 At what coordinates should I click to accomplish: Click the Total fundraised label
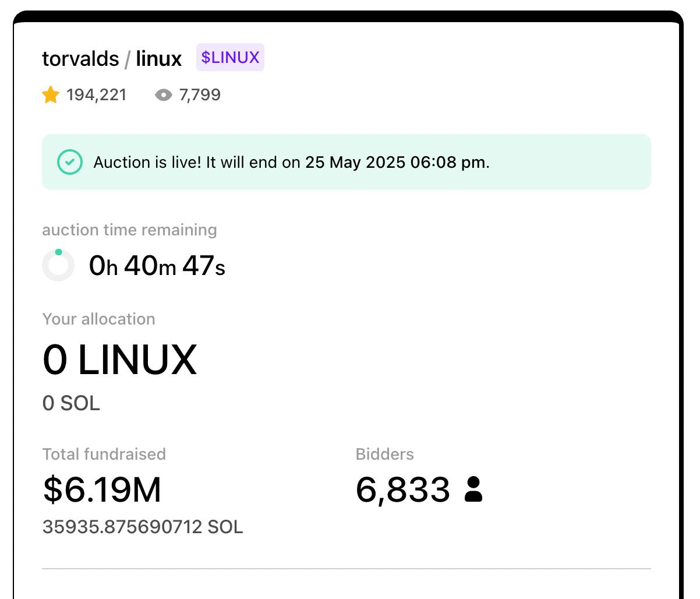[104, 454]
